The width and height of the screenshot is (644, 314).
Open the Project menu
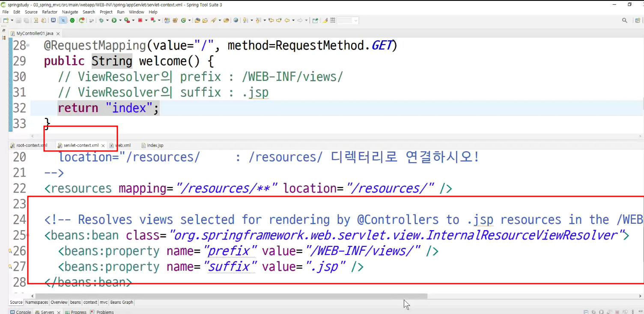tap(106, 12)
